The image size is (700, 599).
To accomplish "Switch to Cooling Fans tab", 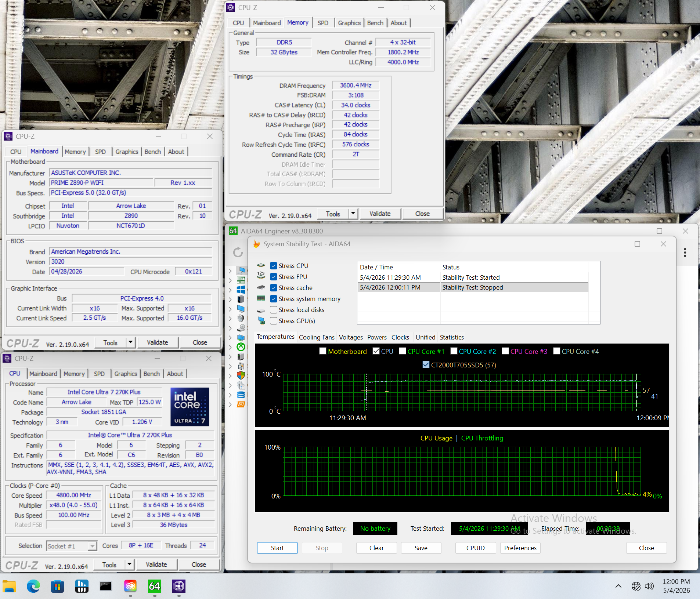I will click(x=317, y=337).
